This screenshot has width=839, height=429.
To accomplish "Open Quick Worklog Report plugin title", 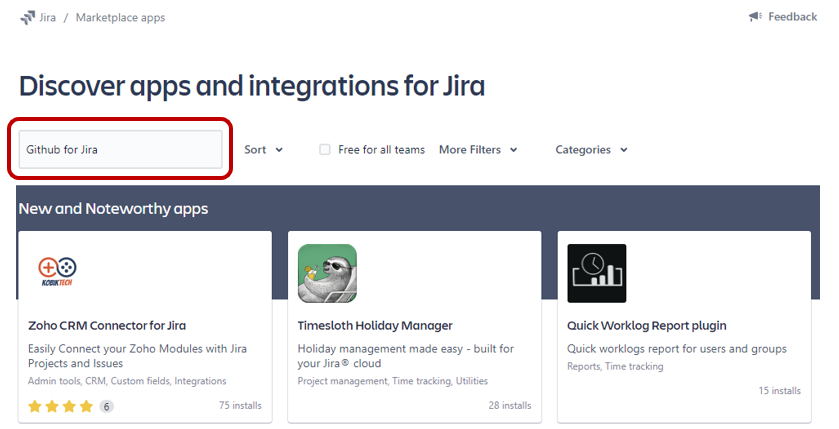I will (x=647, y=325).
